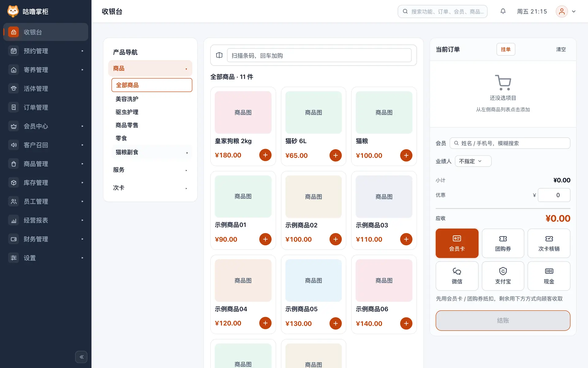Click the 挂单 button
This screenshot has width=588, height=368.
[x=506, y=49]
